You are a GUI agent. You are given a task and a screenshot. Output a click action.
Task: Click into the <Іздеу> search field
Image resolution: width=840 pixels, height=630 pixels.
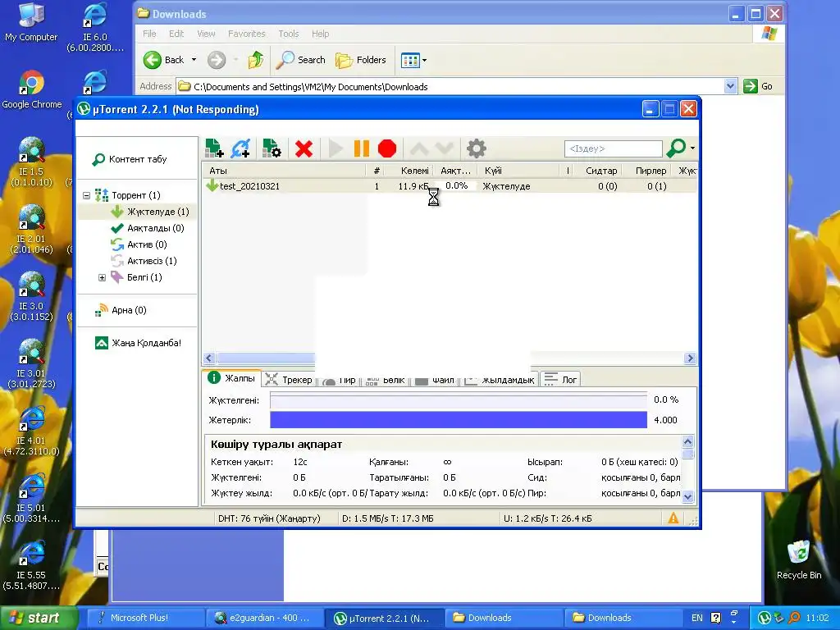[x=613, y=148]
